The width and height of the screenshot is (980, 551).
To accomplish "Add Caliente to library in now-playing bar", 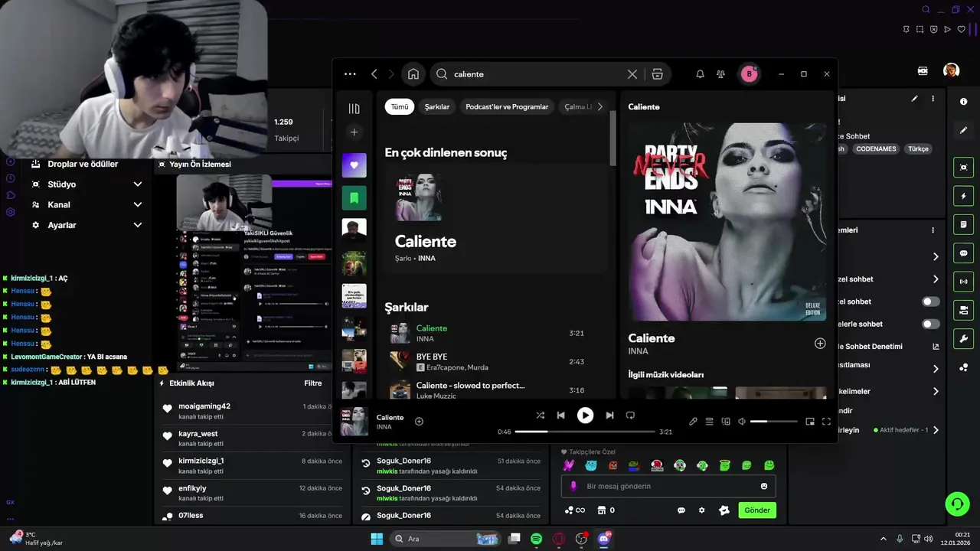I will point(419,421).
